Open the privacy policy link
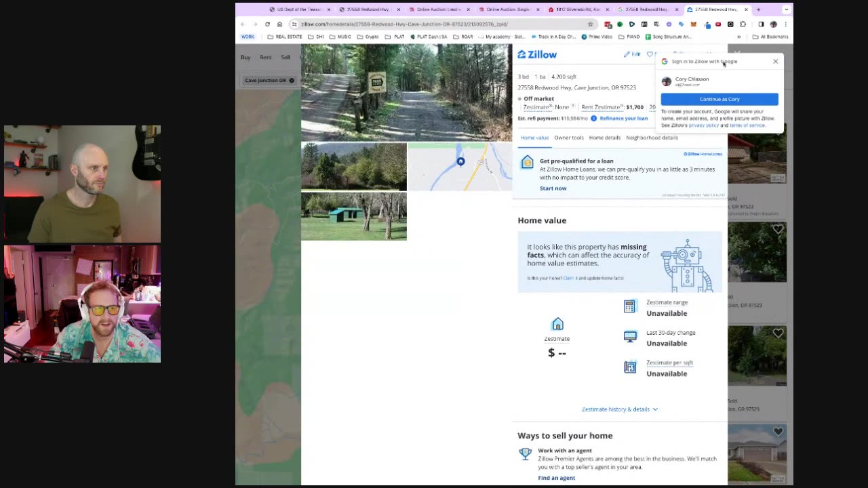The image size is (868, 488). [x=704, y=125]
